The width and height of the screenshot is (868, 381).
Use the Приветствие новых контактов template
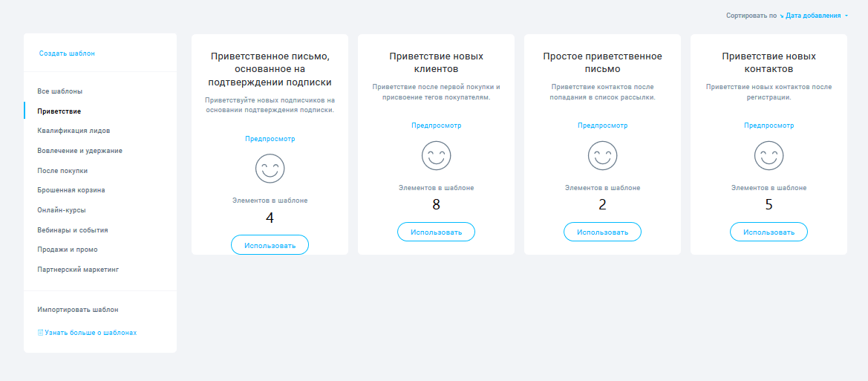coord(769,232)
